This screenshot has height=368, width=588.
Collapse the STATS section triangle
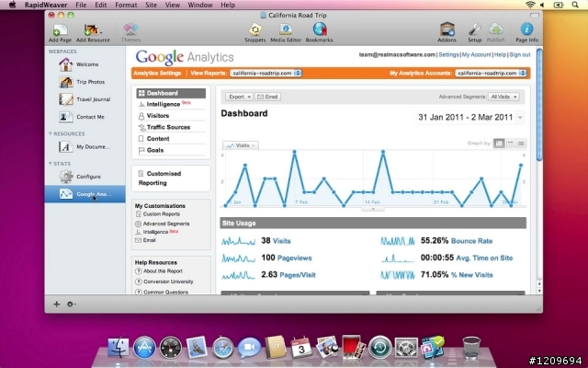click(51, 164)
